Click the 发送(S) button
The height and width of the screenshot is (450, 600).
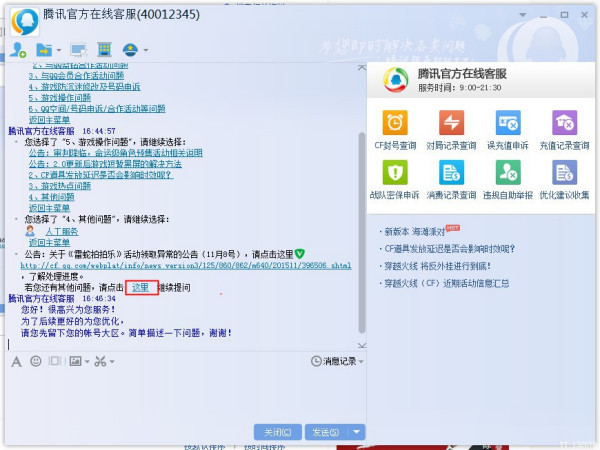(x=326, y=432)
